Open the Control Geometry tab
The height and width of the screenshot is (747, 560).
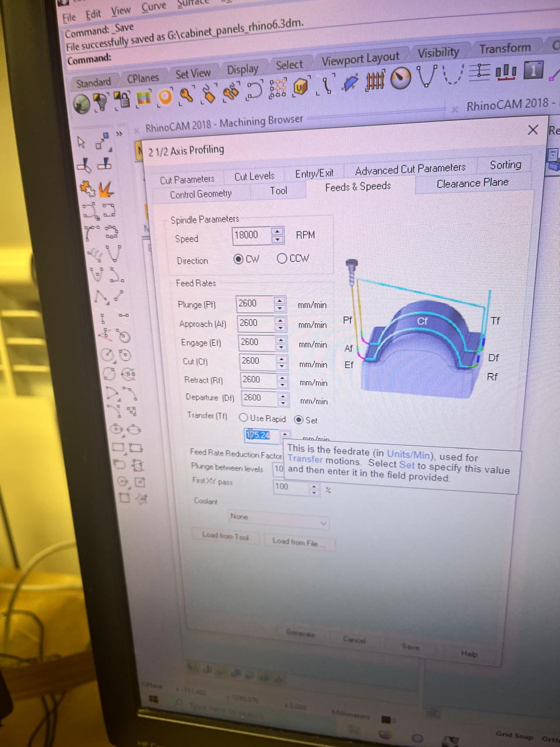click(x=201, y=194)
